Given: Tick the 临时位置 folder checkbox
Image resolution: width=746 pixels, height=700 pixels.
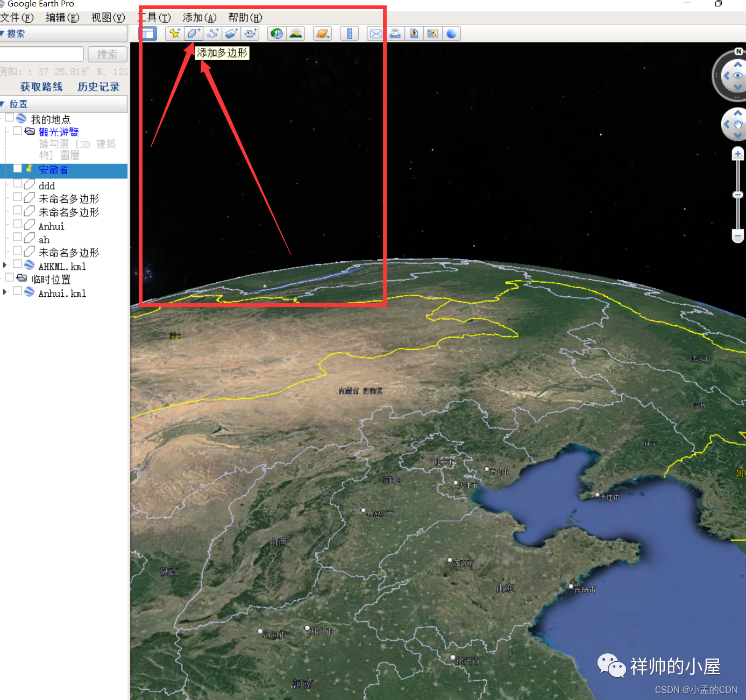Looking at the screenshot, I should tap(10, 277).
